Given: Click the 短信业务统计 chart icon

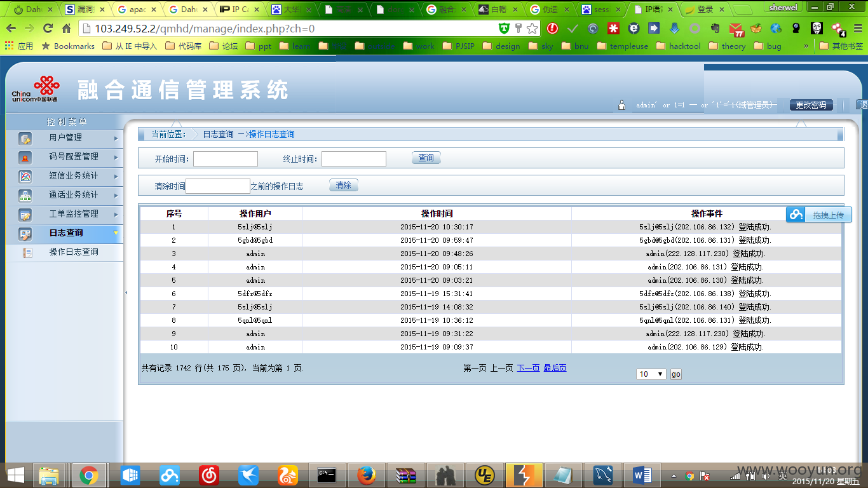Looking at the screenshot, I should pos(25,177).
